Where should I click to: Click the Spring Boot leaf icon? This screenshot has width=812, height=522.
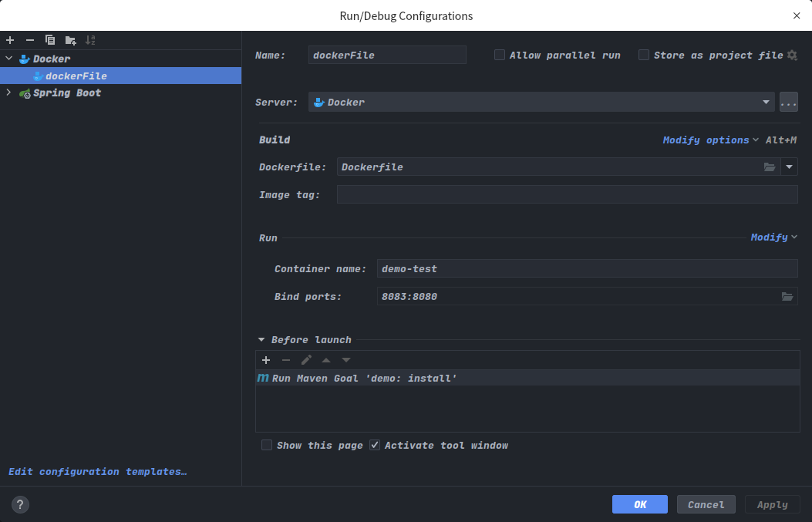pos(25,93)
